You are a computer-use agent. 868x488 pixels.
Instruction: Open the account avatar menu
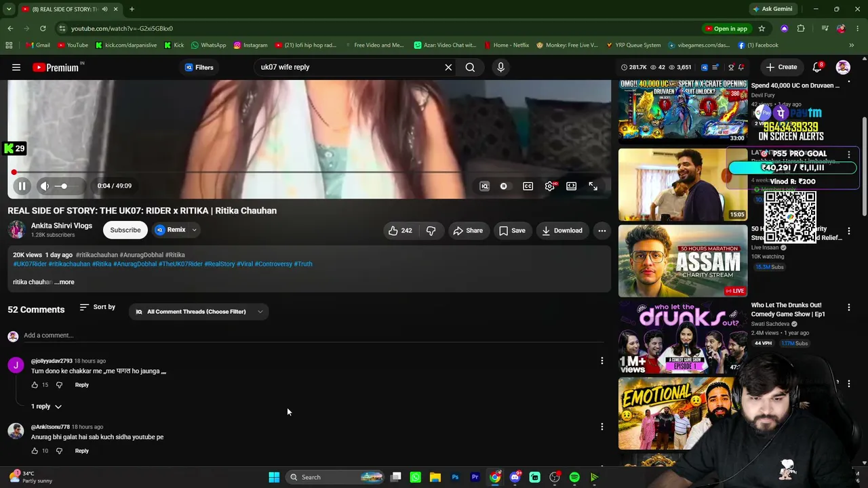click(x=843, y=67)
